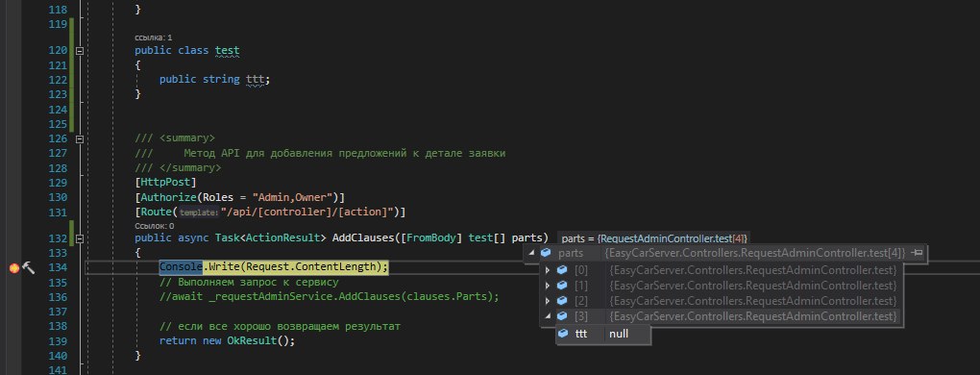Screen dimensions: 980x375
Task: Click OkResult on the return line
Action: pyautogui.click(x=252, y=341)
